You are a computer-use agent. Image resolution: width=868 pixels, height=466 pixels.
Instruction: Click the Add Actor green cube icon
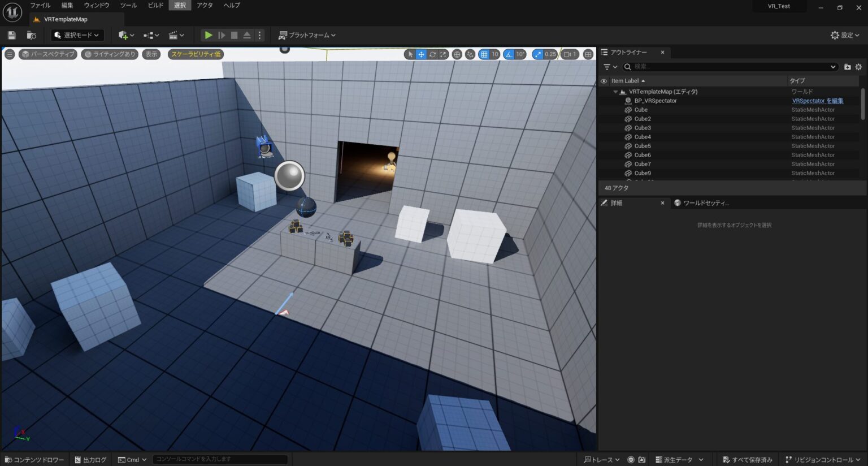[123, 35]
